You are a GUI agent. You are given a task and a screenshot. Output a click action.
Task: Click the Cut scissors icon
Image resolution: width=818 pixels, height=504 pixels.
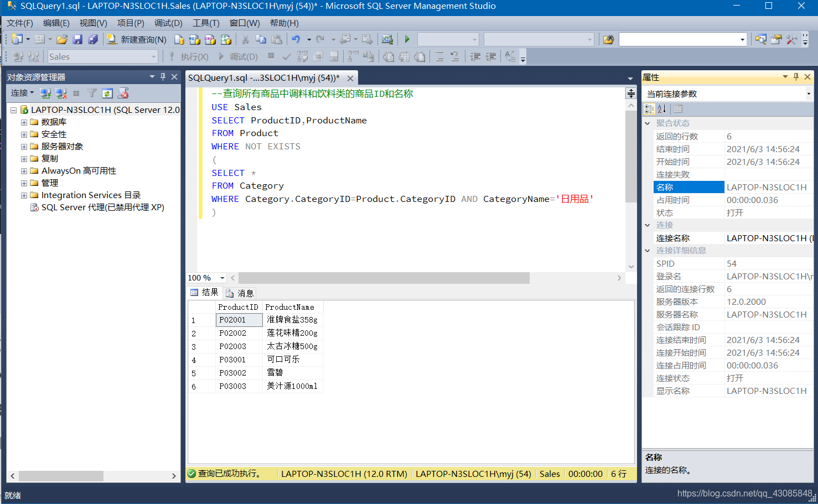click(x=245, y=39)
